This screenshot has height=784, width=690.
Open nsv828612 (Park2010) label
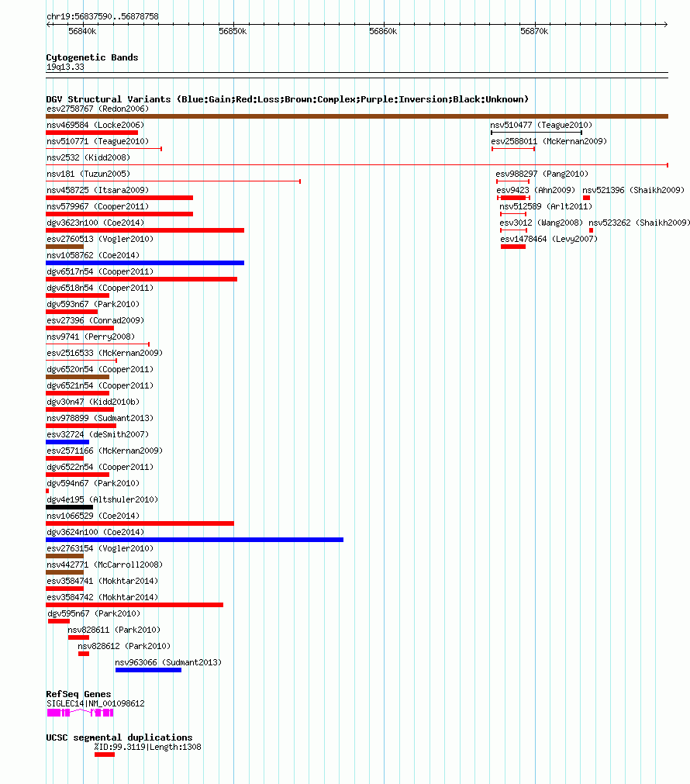[x=124, y=646]
